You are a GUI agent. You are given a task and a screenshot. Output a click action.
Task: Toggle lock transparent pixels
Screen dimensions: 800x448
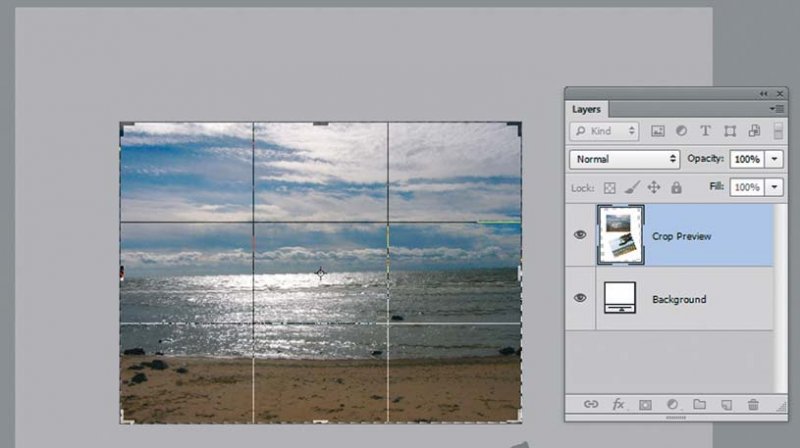(609, 187)
